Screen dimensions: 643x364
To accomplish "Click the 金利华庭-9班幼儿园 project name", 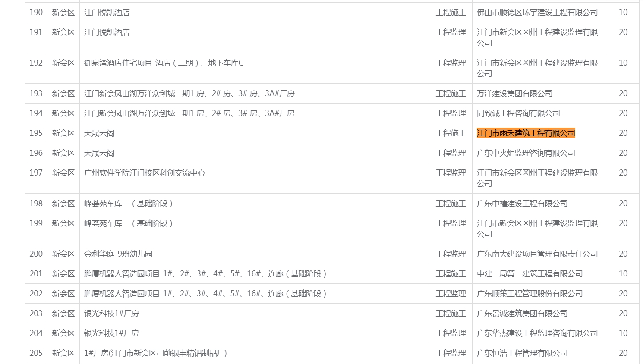I will (118, 254).
